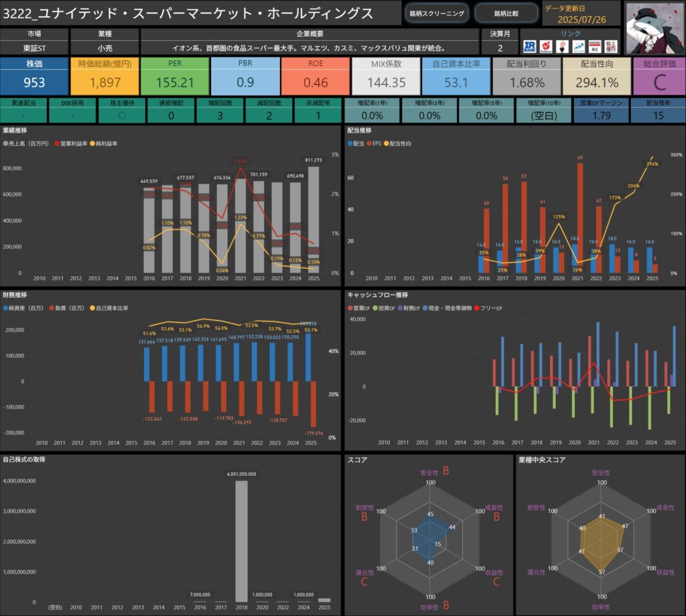
Task: Click the 294% dividend payout data label
Action: tap(653, 164)
